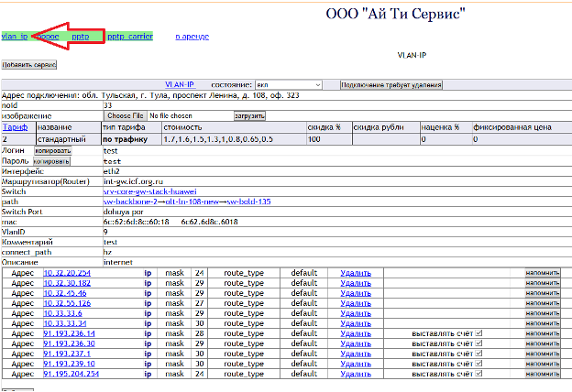Delete address 91.193.237.1 via 'Удалить'

click(356, 354)
